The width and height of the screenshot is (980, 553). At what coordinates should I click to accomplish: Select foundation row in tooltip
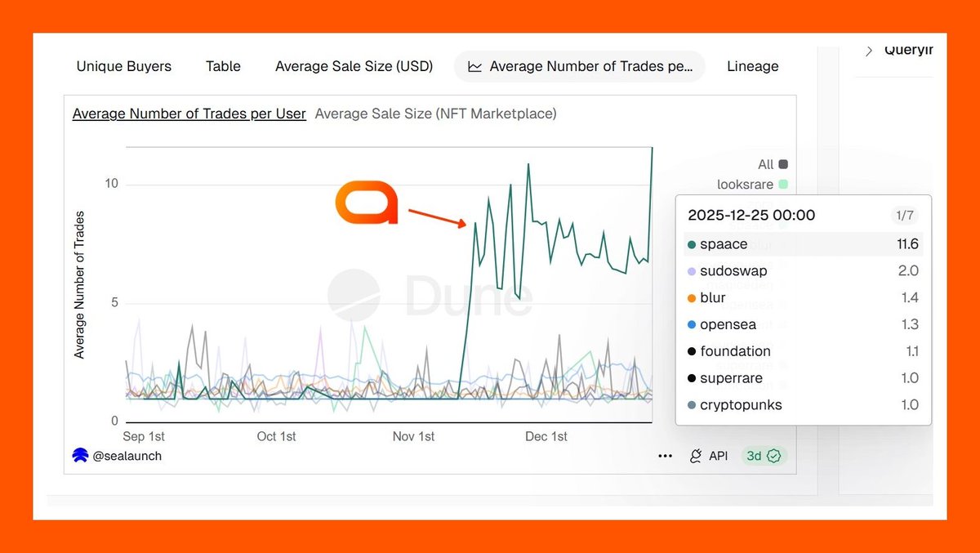(x=803, y=351)
